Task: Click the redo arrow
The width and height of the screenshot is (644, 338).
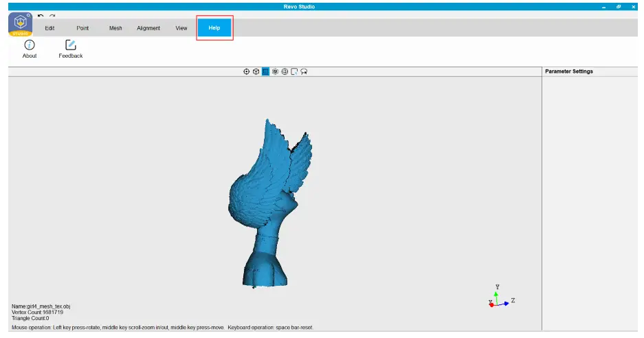Action: (52, 16)
